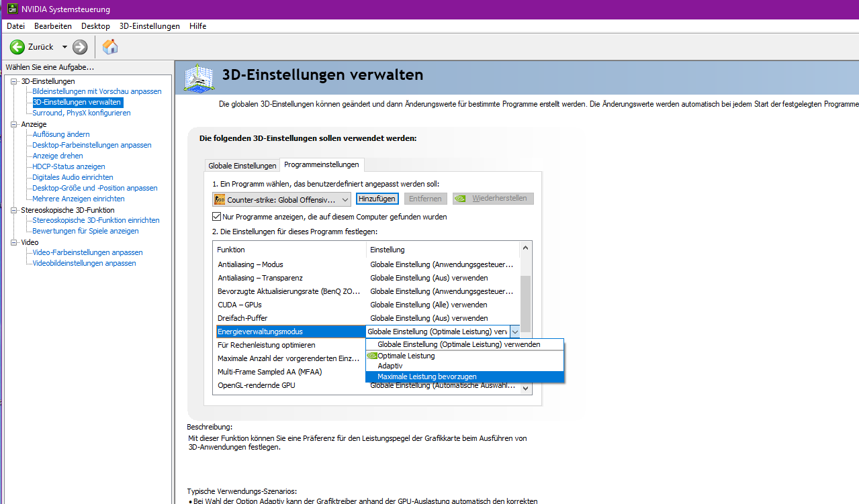Screen dimensions: 859x504
Task: Open the back history dropdown arrow
Action: tap(64, 47)
